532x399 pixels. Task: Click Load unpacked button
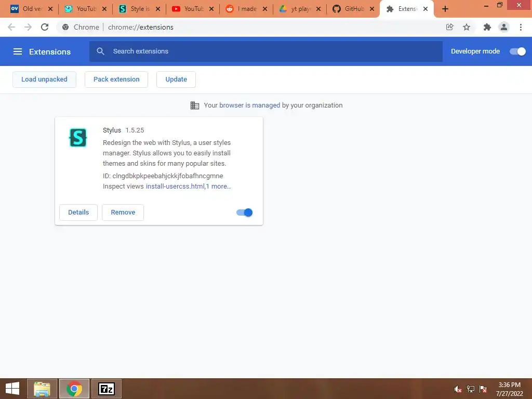click(x=45, y=79)
